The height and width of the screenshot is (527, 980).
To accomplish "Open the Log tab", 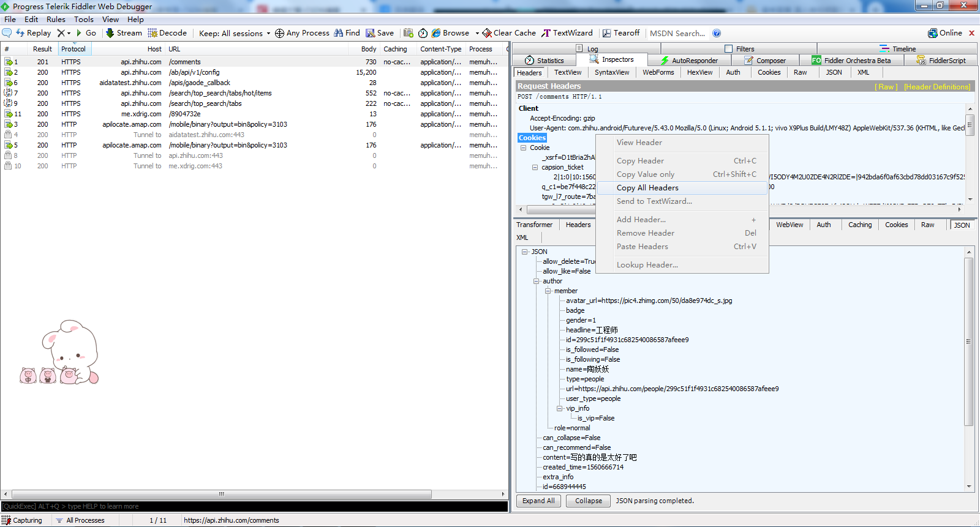I will point(587,48).
